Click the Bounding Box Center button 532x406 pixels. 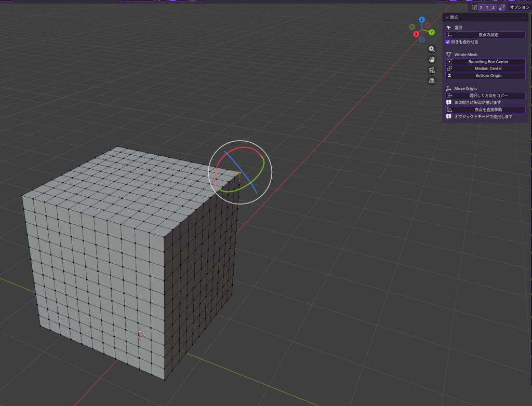pos(486,62)
